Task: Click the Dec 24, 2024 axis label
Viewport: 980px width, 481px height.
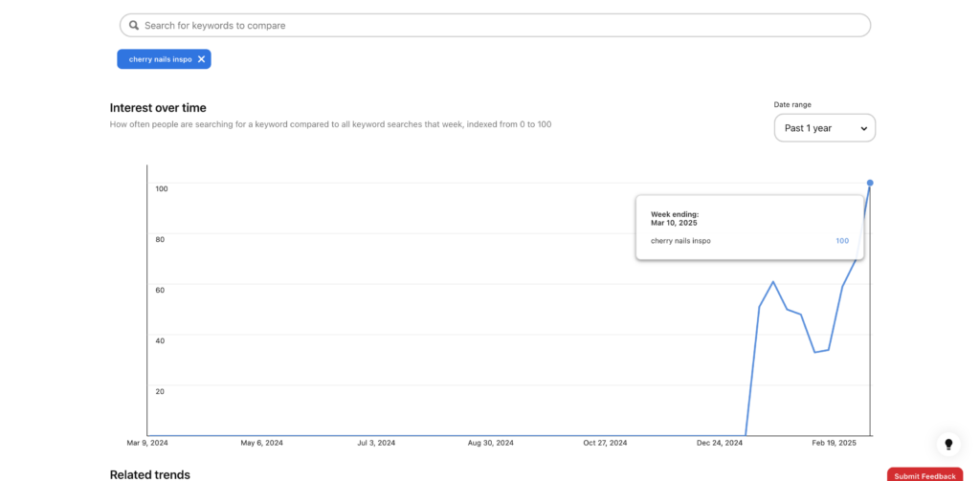Action: click(x=720, y=443)
